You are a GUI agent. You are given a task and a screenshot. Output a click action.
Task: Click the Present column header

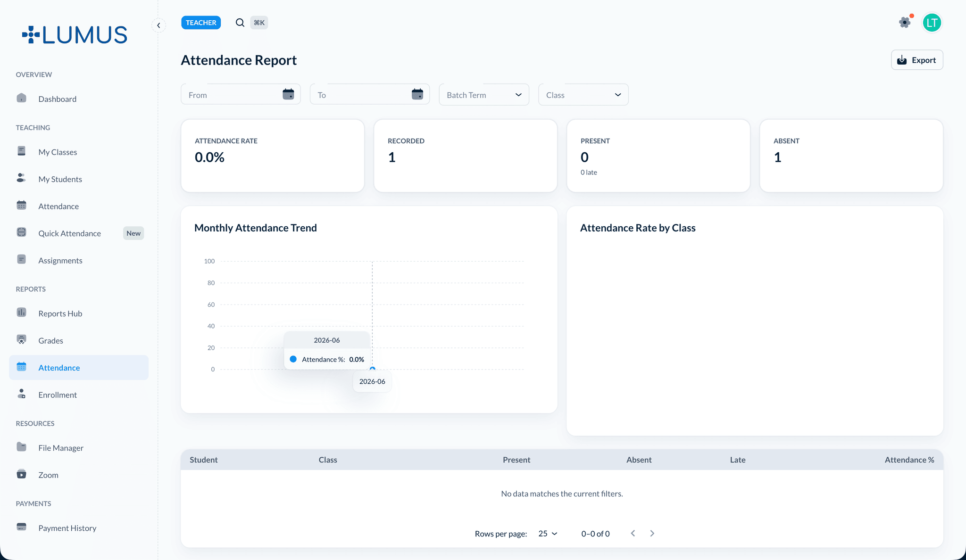pos(516,460)
